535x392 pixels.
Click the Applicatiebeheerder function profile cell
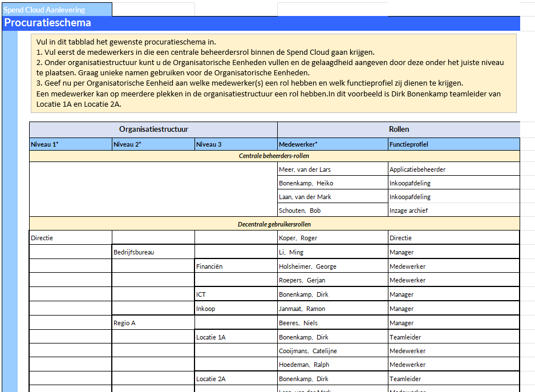pyautogui.click(x=453, y=169)
